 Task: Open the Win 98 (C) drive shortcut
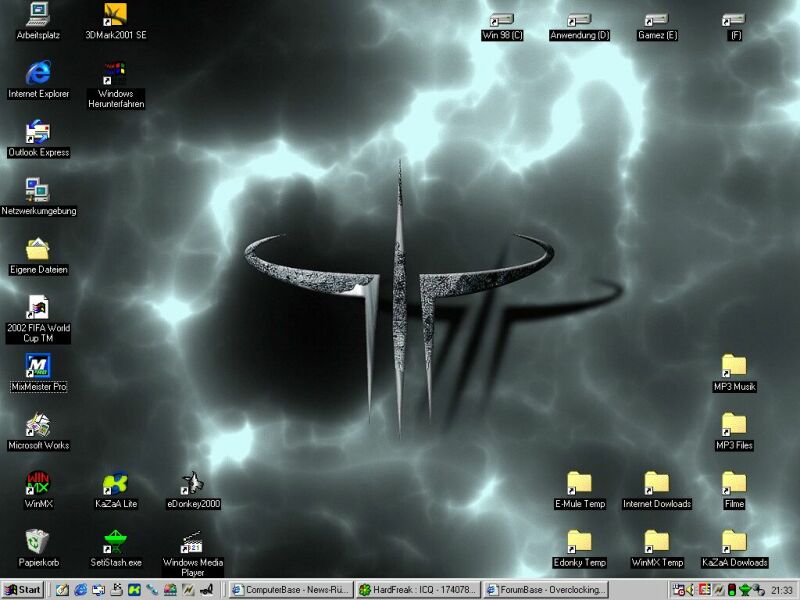click(x=502, y=27)
